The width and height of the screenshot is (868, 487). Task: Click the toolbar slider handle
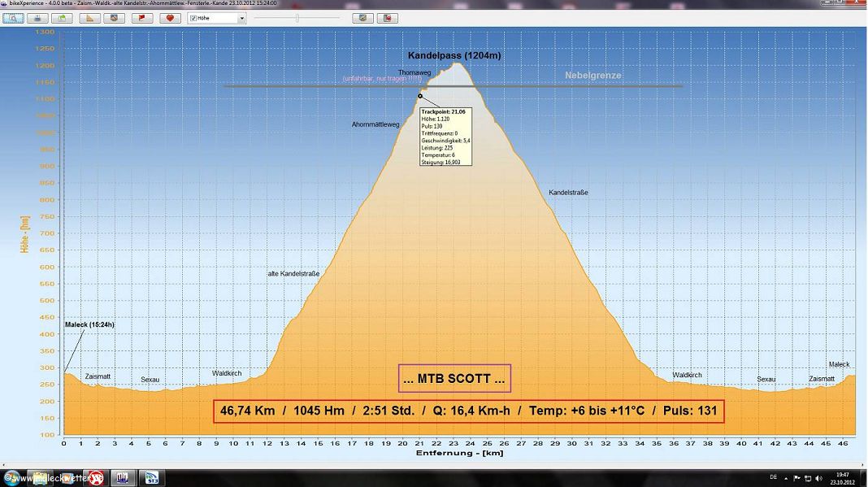pyautogui.click(x=297, y=18)
